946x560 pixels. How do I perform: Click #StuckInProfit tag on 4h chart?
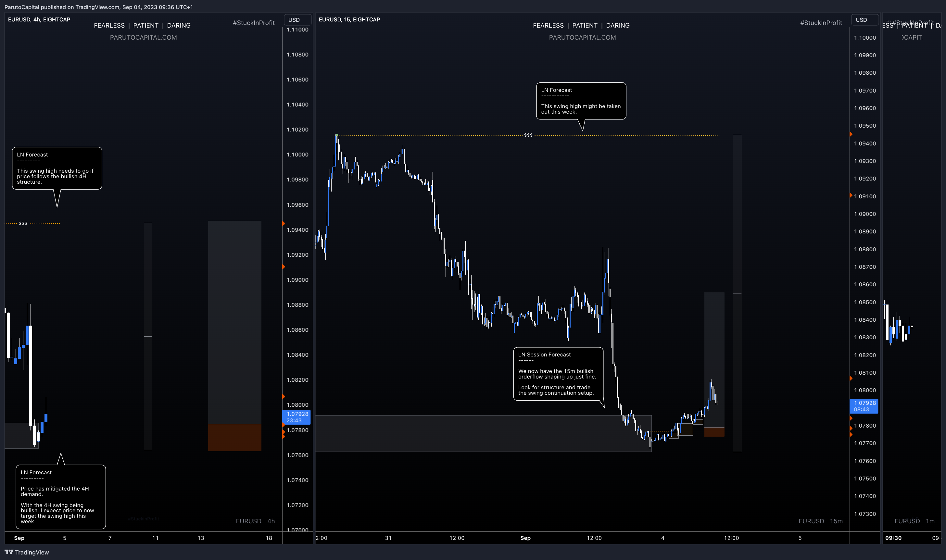(254, 23)
